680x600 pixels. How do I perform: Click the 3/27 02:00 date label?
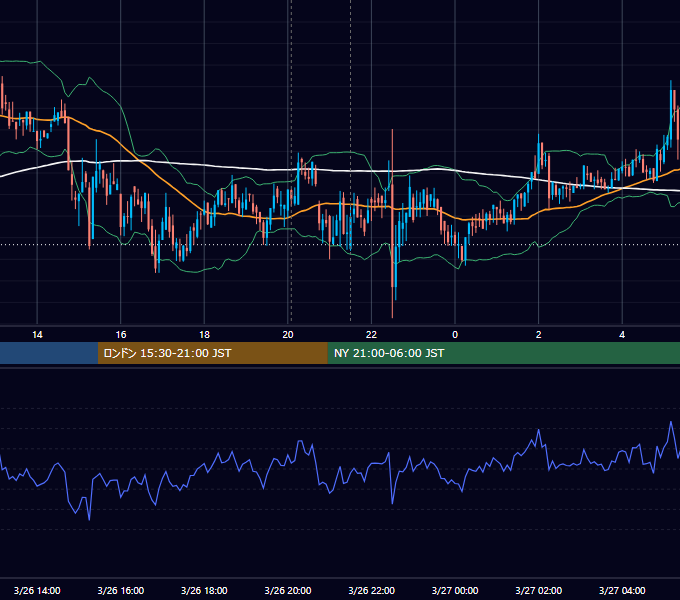539,590
